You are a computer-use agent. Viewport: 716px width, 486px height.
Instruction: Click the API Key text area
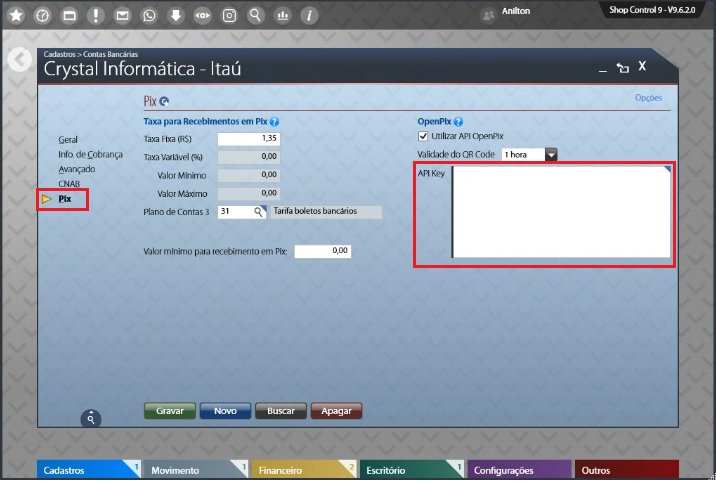(x=561, y=211)
